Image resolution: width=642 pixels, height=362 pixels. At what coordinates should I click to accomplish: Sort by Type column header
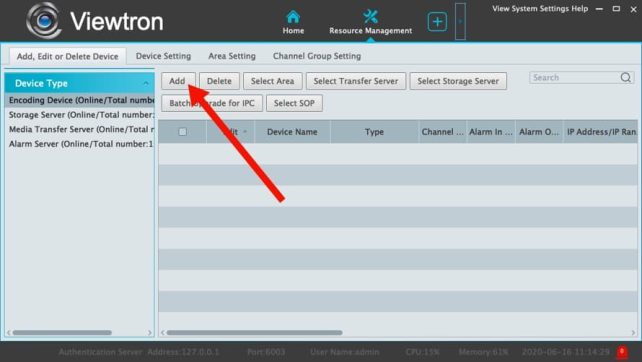[x=374, y=132]
